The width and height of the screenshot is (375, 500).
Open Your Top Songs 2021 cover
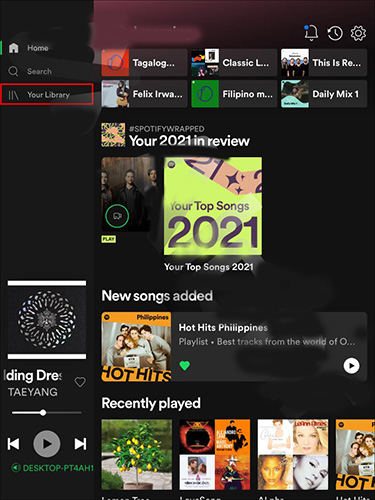tap(213, 206)
